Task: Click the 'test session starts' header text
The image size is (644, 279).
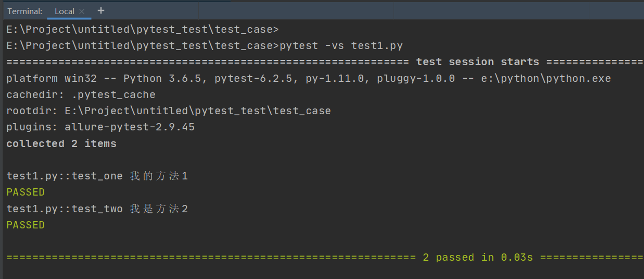Action: pyautogui.click(x=477, y=62)
